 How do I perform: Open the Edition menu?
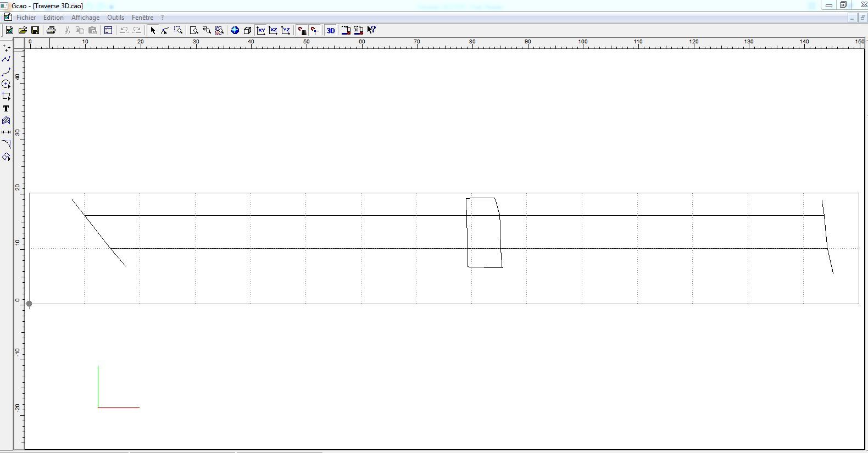tap(54, 18)
